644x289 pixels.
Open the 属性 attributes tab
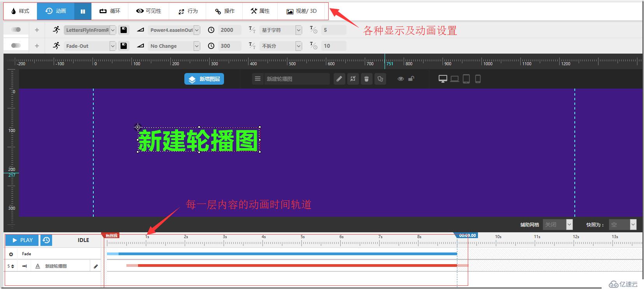tap(260, 11)
